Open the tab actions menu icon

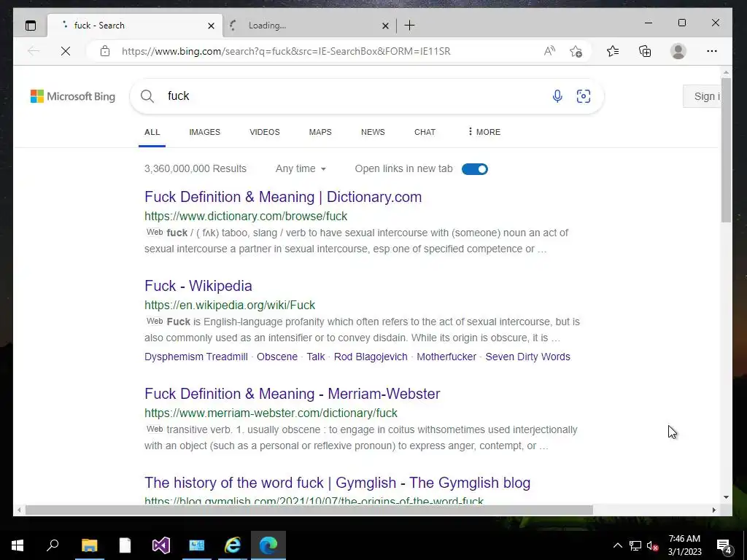[x=31, y=26]
